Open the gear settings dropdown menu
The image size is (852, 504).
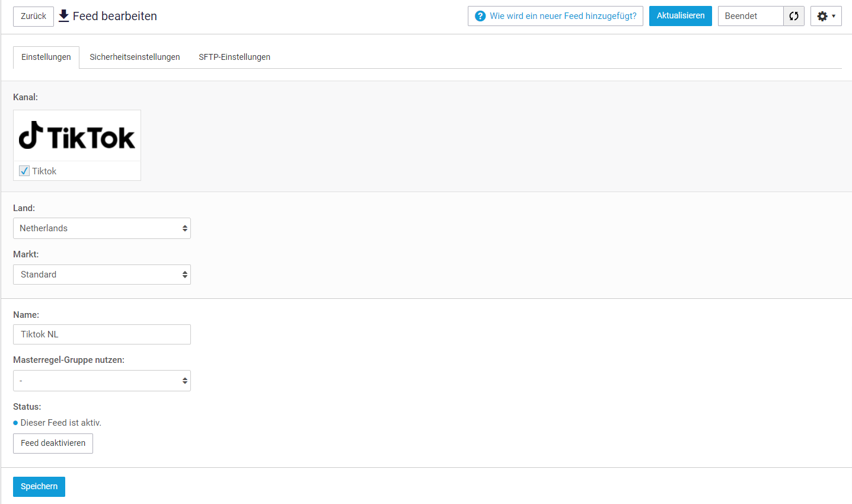826,16
